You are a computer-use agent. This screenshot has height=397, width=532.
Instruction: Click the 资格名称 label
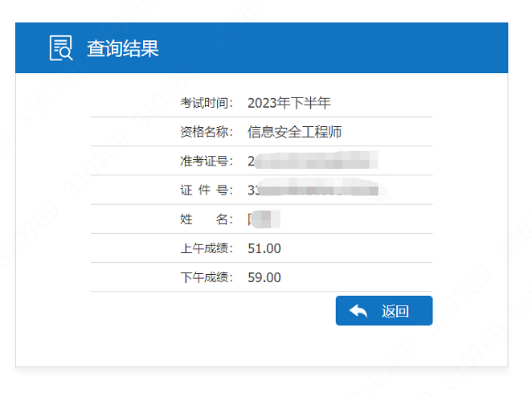[x=207, y=132]
